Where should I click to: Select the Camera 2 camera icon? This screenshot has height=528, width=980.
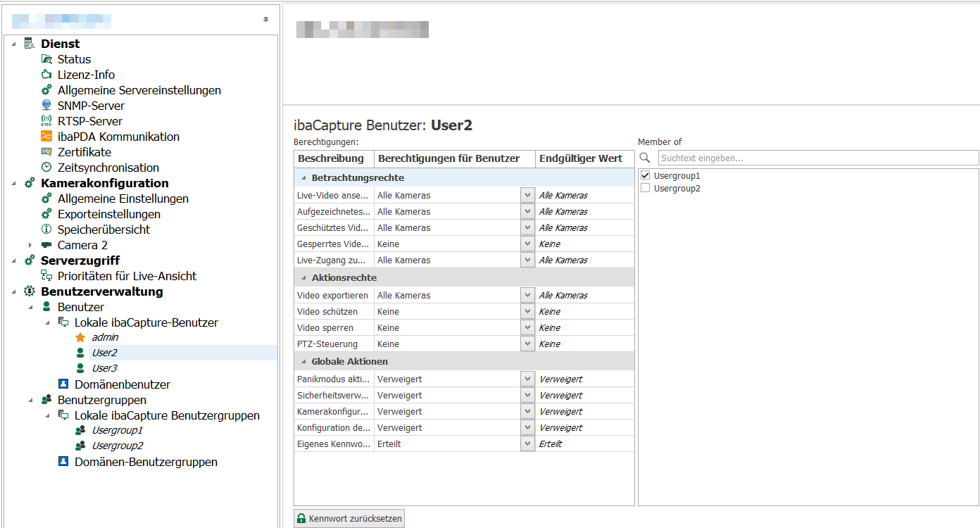[46, 245]
